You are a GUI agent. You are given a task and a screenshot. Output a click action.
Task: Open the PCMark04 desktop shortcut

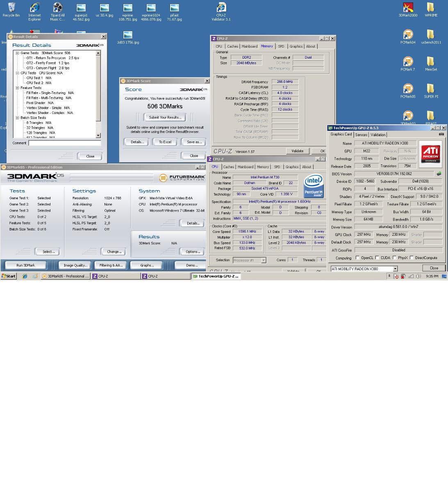coord(408,37)
